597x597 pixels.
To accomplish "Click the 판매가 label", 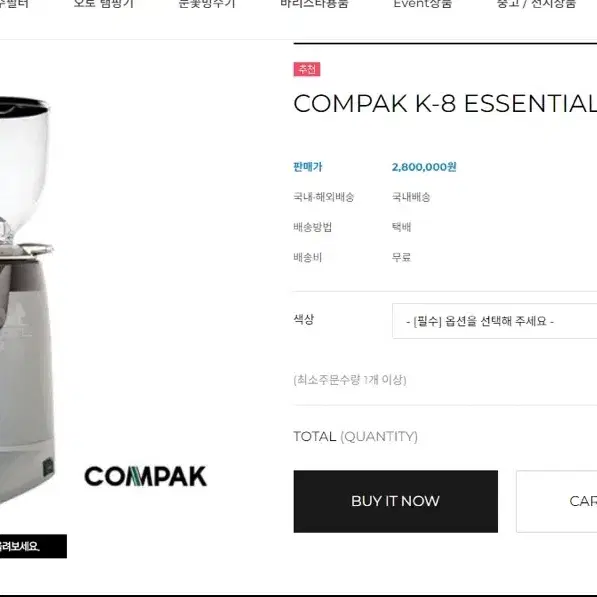I will pyautogui.click(x=308, y=167).
